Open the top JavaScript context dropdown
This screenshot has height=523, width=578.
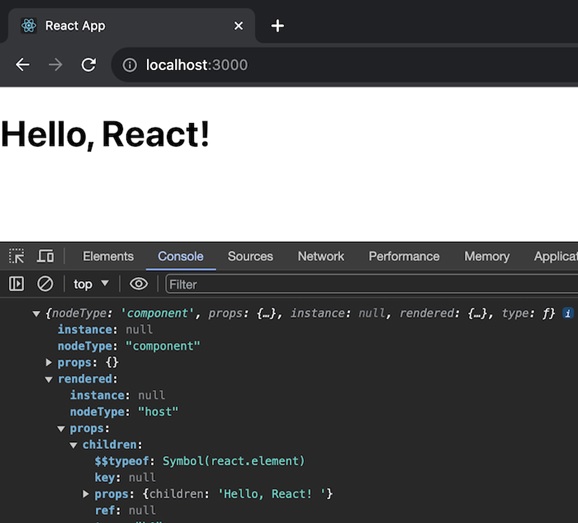click(91, 284)
